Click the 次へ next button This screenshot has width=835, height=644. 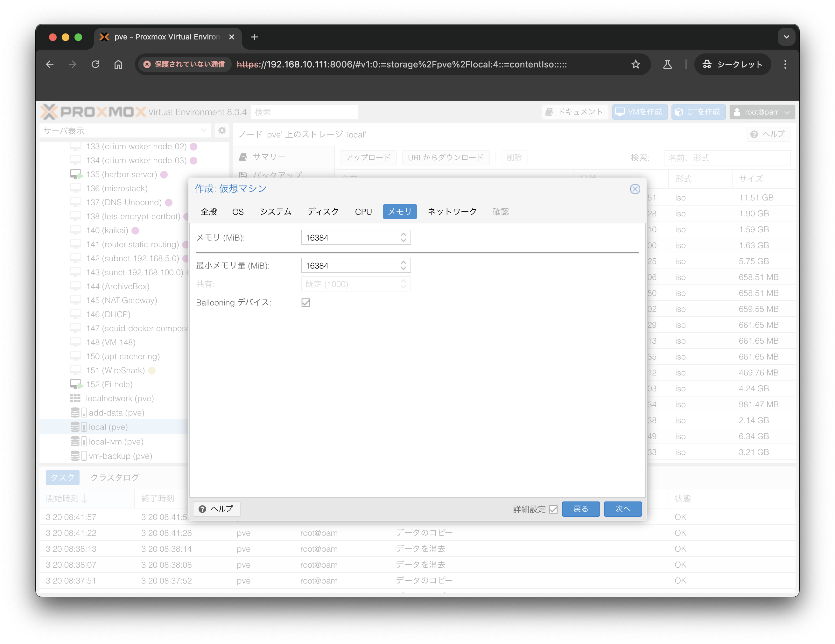click(622, 509)
